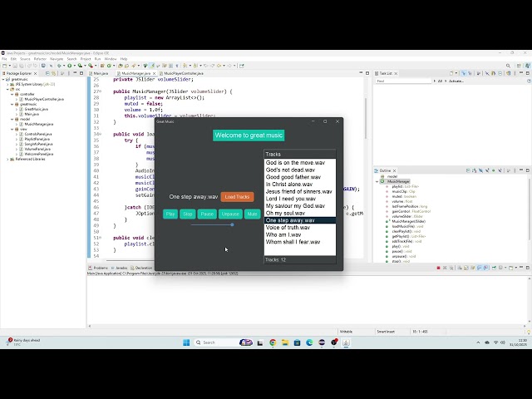Open dropdown arrow next to Run button
Image resolution: width=532 pixels, height=399 pixels.
pyautogui.click(x=74, y=66)
